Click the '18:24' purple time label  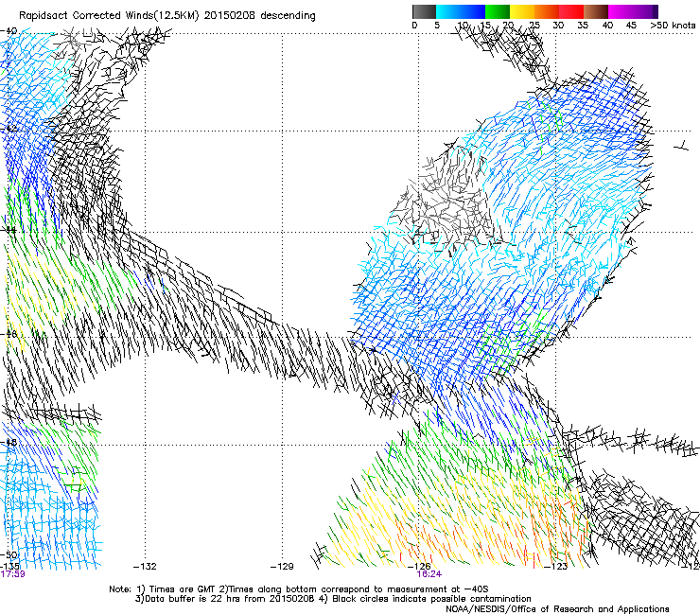[x=429, y=574]
